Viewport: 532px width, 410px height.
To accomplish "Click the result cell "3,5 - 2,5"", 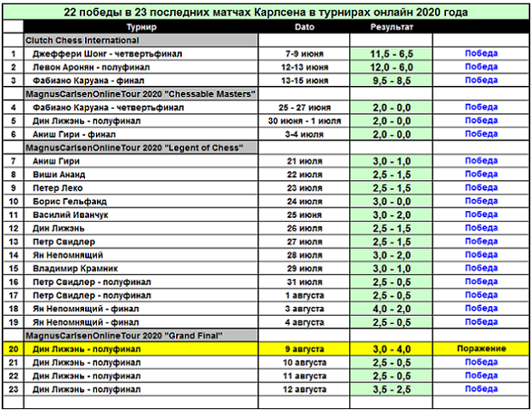I will pyautogui.click(x=391, y=389).
